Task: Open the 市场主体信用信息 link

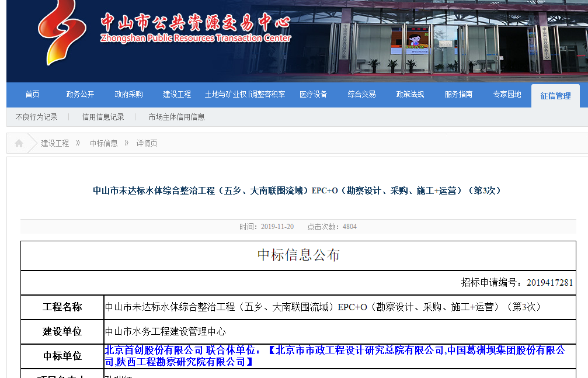Action: tap(176, 117)
